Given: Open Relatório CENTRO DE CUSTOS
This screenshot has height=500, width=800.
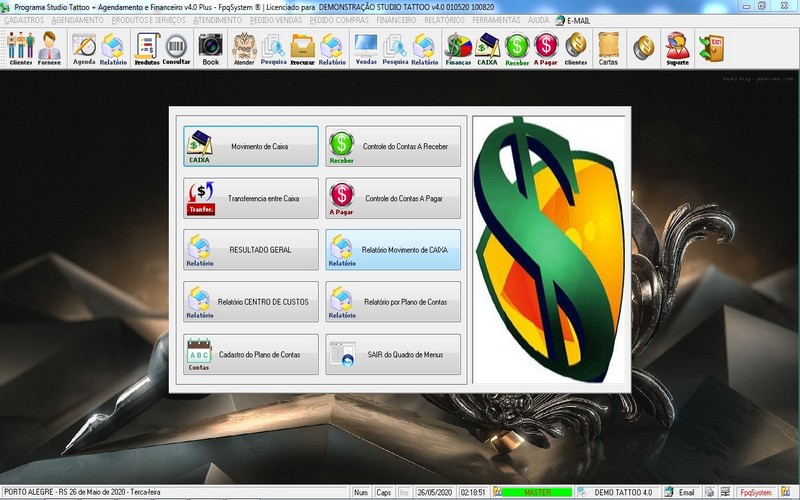Looking at the screenshot, I should coord(251,301).
